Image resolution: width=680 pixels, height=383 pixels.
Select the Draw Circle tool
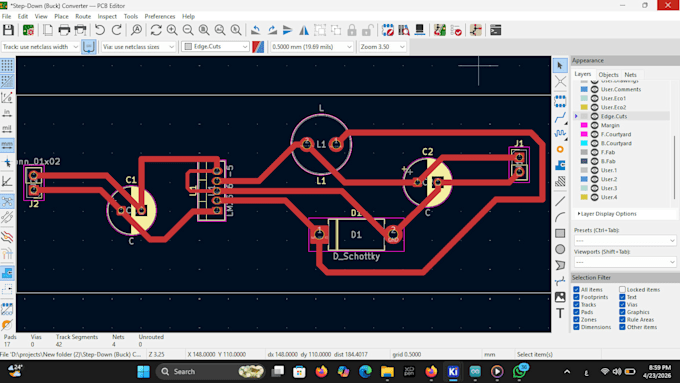[560, 249]
